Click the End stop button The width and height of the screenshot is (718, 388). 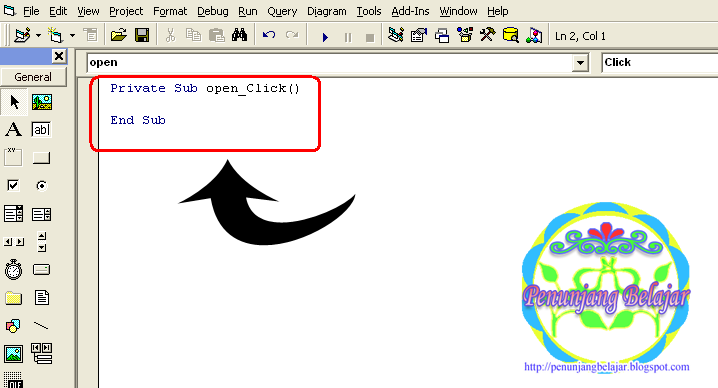click(370, 38)
